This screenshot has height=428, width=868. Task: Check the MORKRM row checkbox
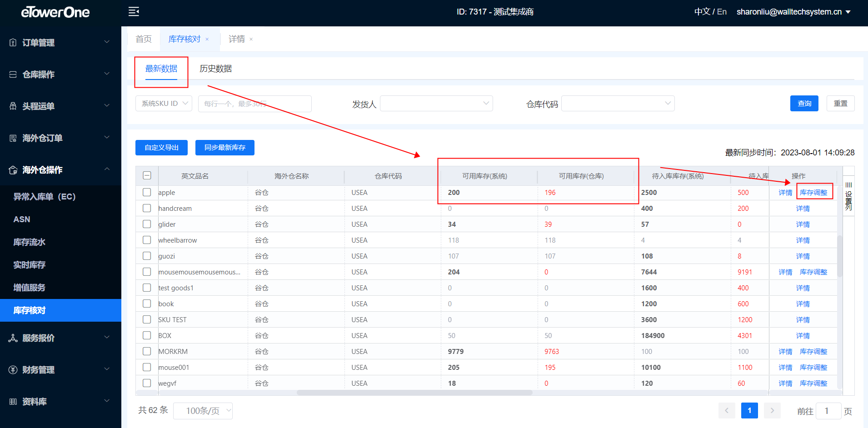click(x=147, y=351)
